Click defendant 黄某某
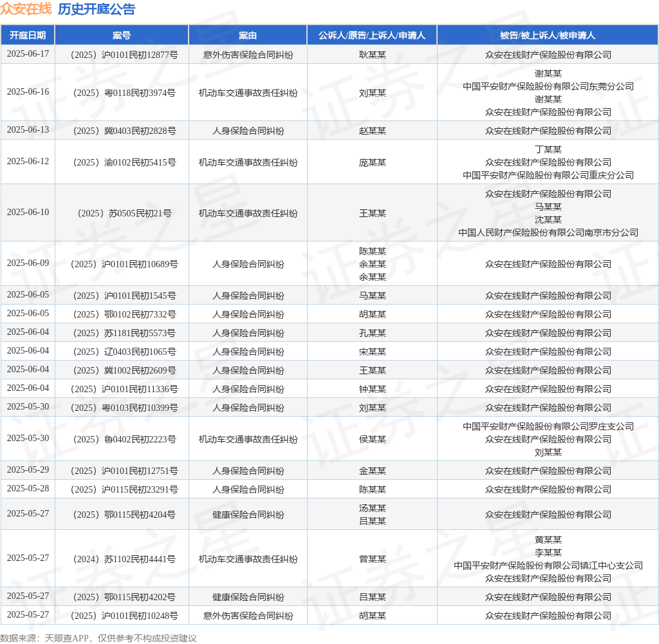 click(x=548, y=540)
